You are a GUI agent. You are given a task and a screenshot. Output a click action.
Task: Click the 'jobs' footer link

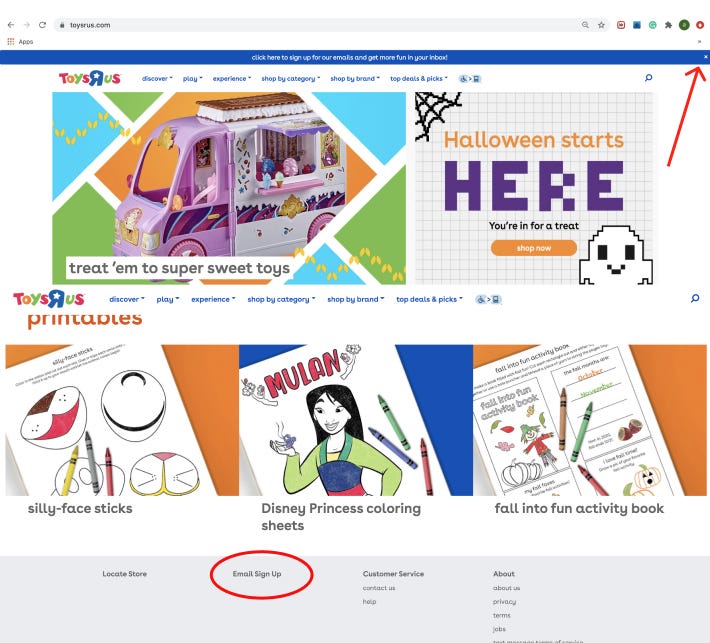(x=499, y=629)
